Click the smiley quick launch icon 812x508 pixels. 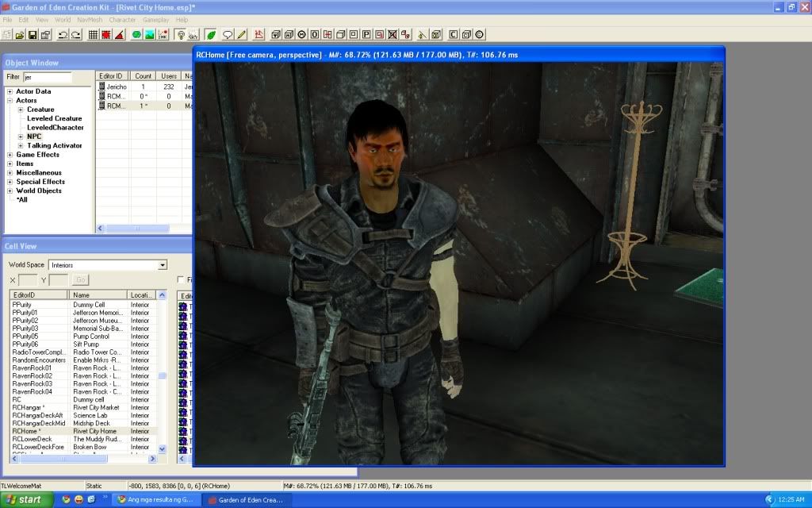79,500
